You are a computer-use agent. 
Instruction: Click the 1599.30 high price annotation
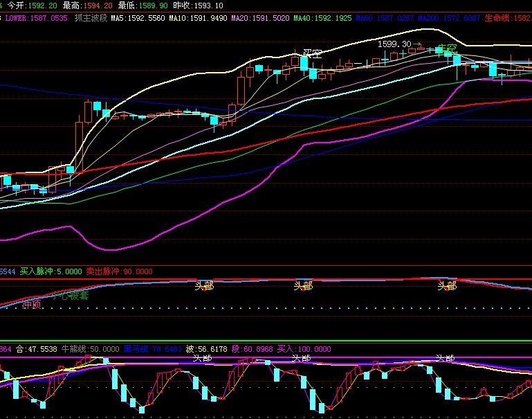coord(394,44)
